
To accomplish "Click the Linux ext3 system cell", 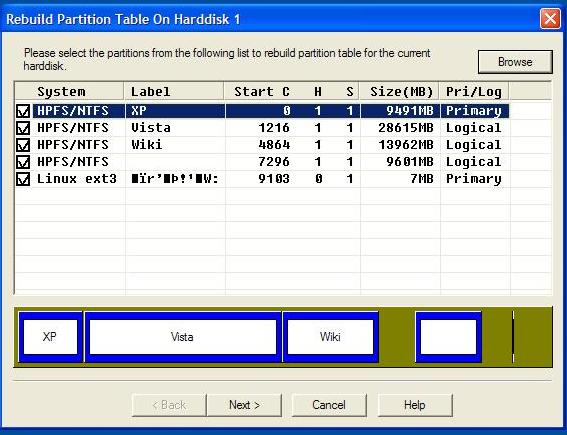I will [x=77, y=179].
